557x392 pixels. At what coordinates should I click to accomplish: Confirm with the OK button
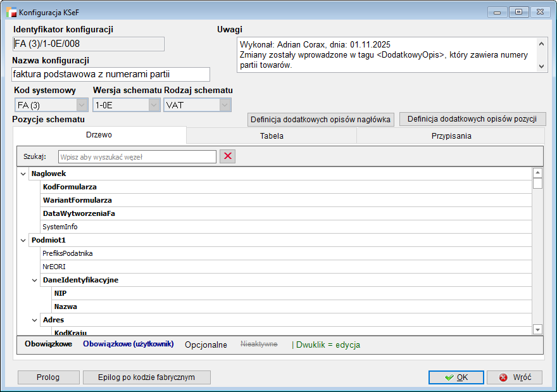coord(456,377)
